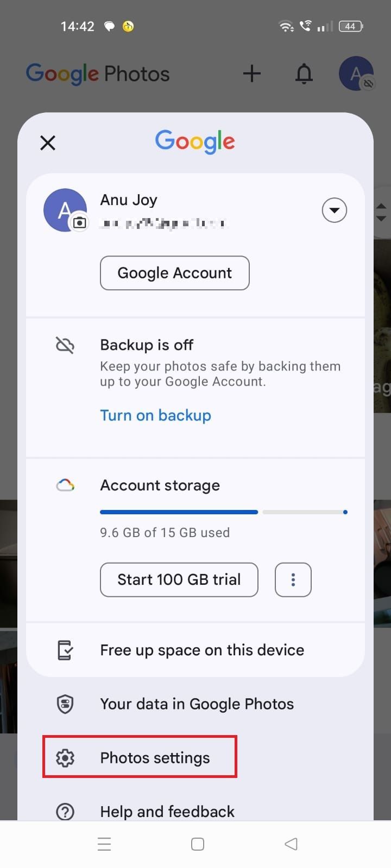391x868 pixels.
Task: Open the Photos settings gear icon
Action: [65, 757]
